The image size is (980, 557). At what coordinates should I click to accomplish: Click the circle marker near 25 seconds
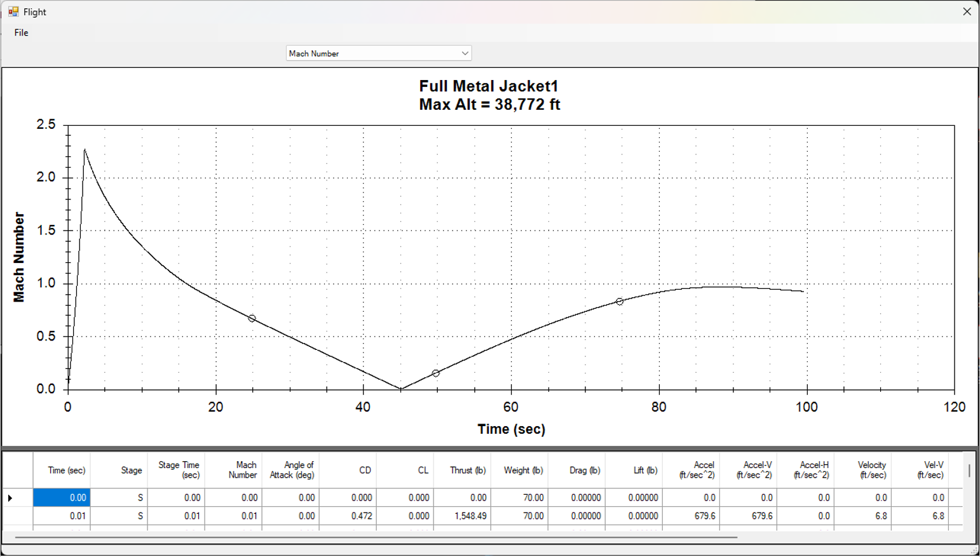tap(252, 319)
